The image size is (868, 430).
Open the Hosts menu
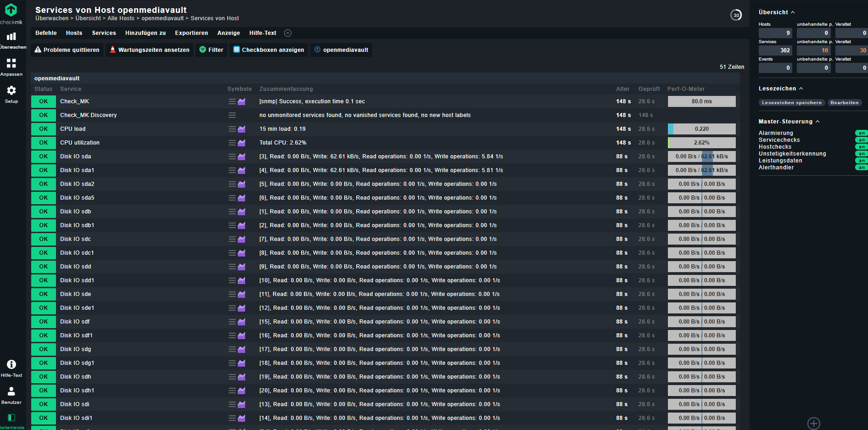(x=74, y=33)
